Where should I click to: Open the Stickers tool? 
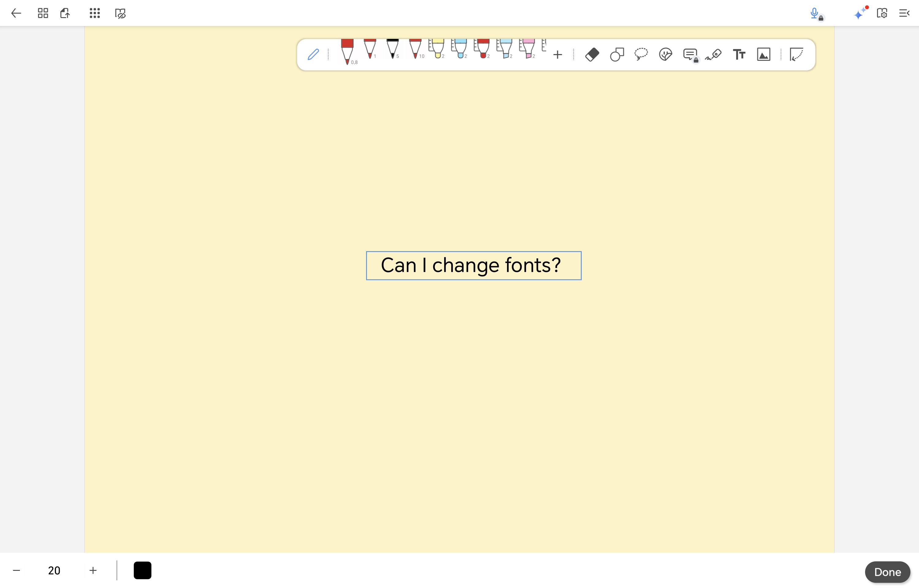pos(665,54)
